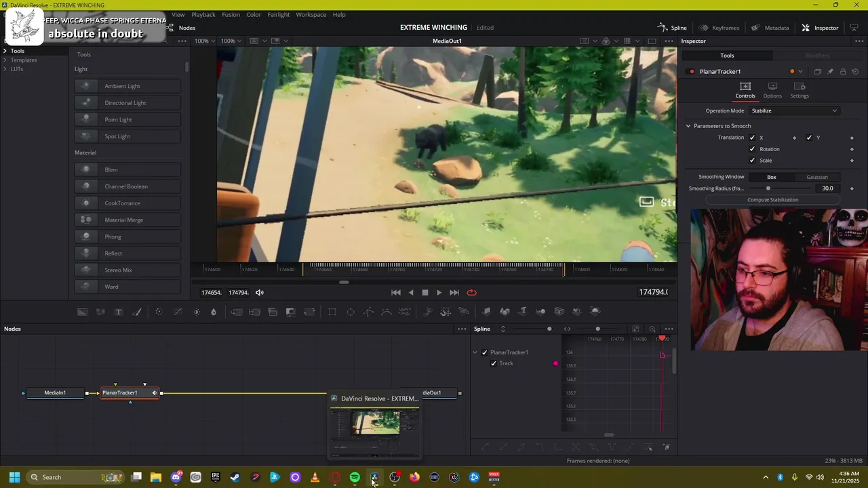Select the Text+ tool in Fusion toolbar
The width and height of the screenshot is (868, 488).
coord(118,312)
